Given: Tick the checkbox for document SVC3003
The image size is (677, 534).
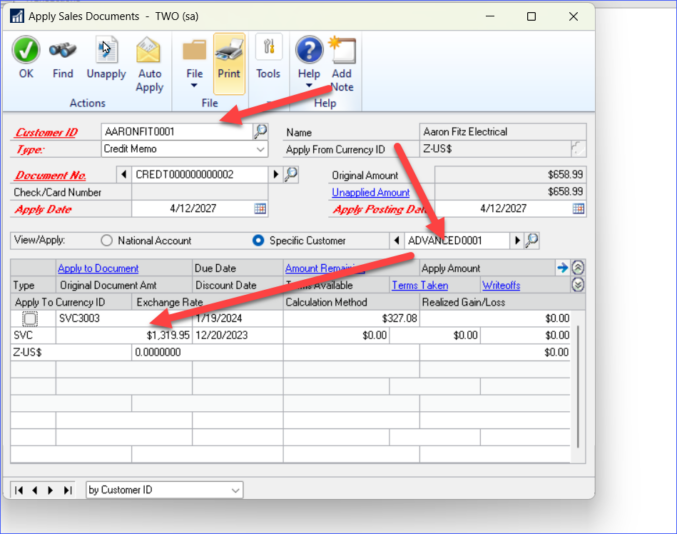Looking at the screenshot, I should (x=30, y=319).
